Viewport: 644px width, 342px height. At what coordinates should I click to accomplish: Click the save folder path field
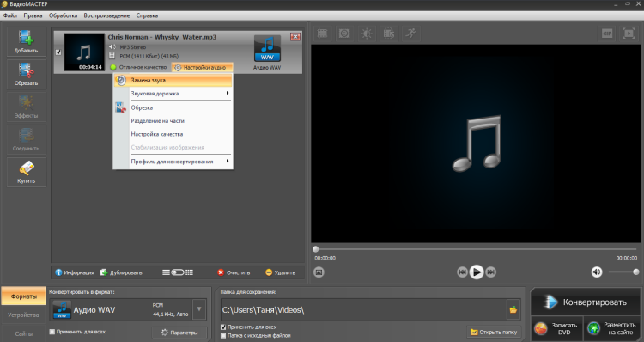click(363, 310)
